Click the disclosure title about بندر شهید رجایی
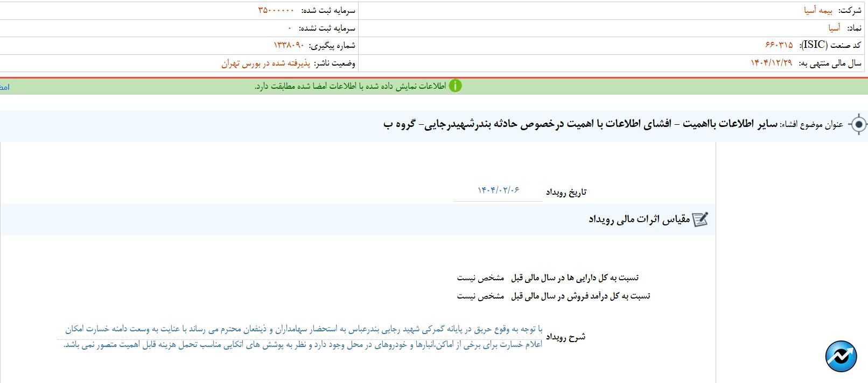Image resolution: width=868 pixels, height=383 pixels. click(x=580, y=124)
